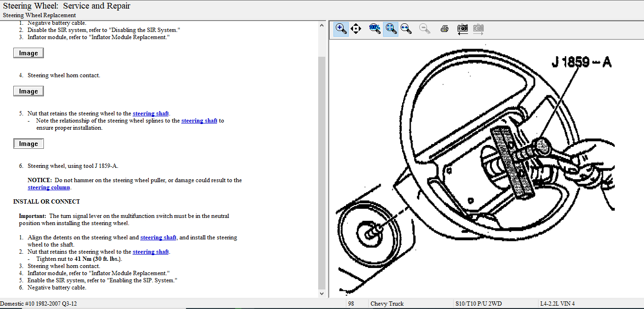
Task: Open Image button below steering wheel splines note
Action: (x=29, y=144)
